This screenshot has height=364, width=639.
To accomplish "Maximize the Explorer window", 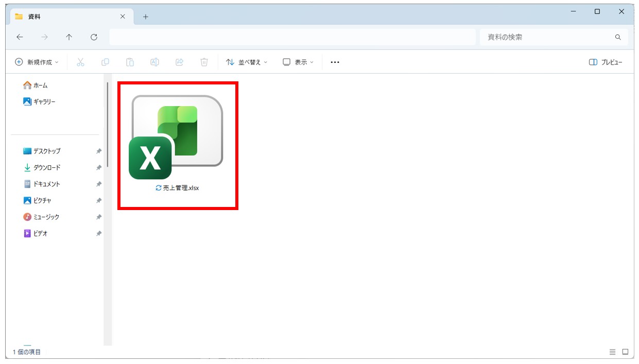I will pyautogui.click(x=597, y=11).
